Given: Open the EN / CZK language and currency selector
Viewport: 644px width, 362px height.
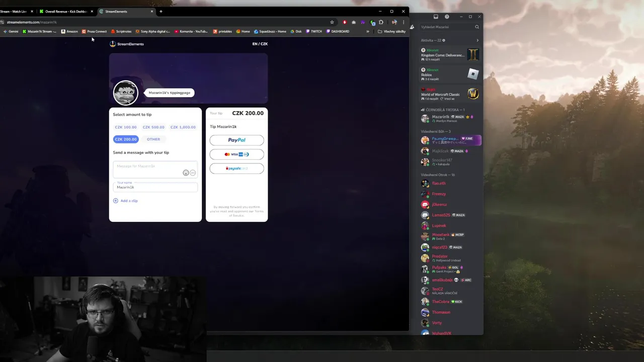Looking at the screenshot, I should [260, 44].
